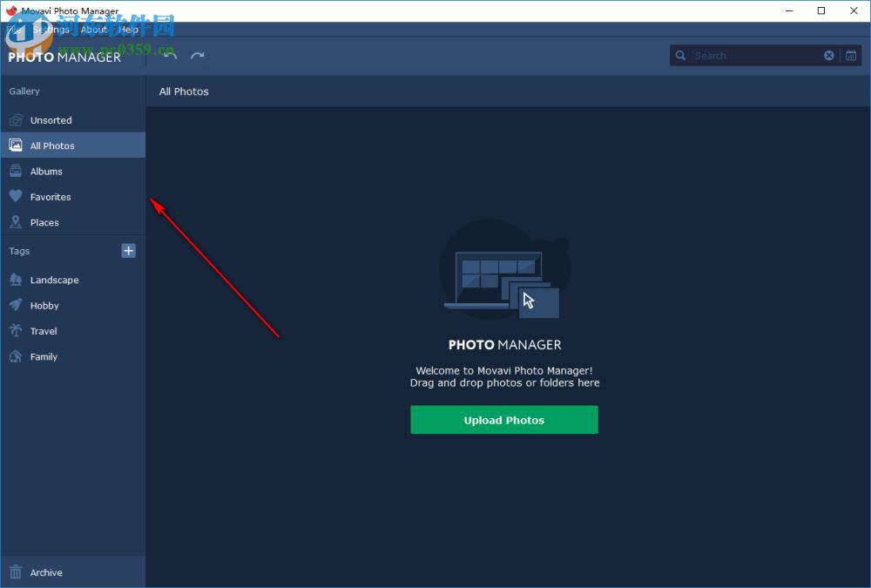
Task: Select Unsorted in the Gallery list
Action: (73, 120)
